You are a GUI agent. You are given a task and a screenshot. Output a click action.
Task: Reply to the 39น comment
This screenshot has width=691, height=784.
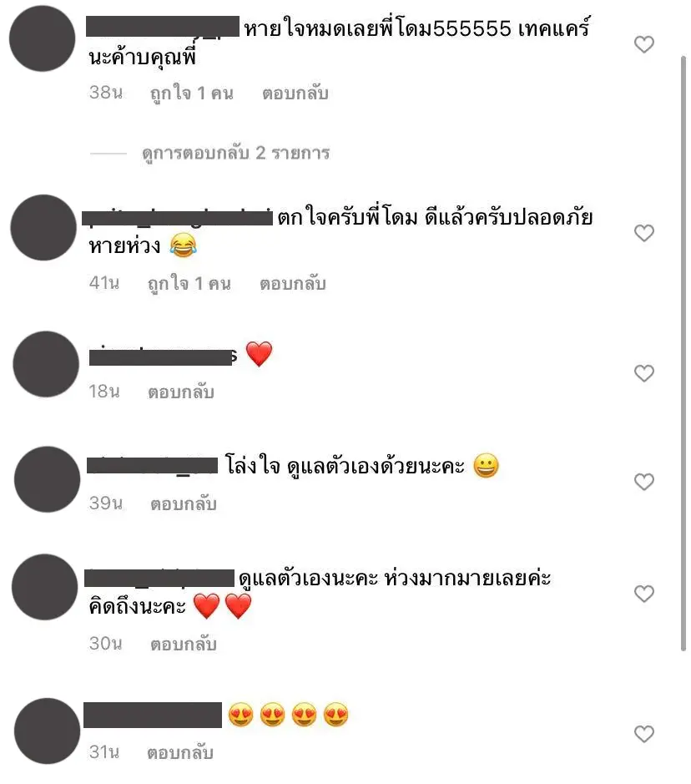(x=184, y=503)
